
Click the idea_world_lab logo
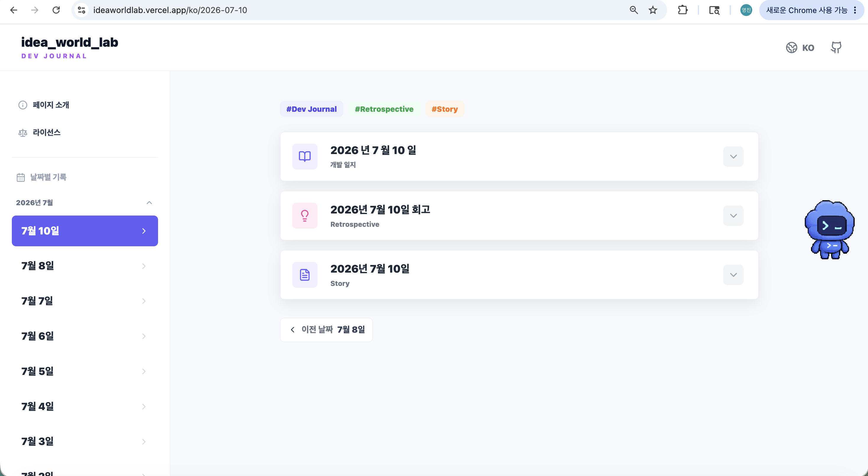pyautogui.click(x=70, y=43)
